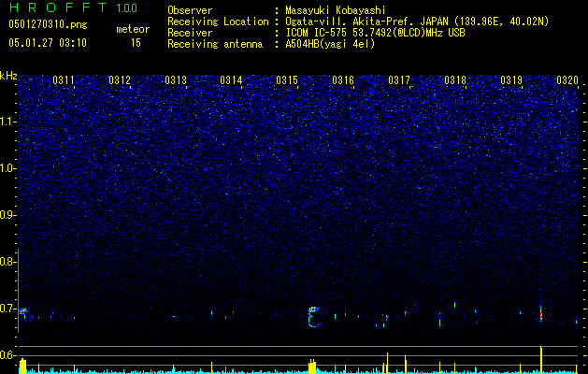Click the Ogata-vill. Akita-Pref. JAPAN location value
588x374 pixels.
point(417,22)
